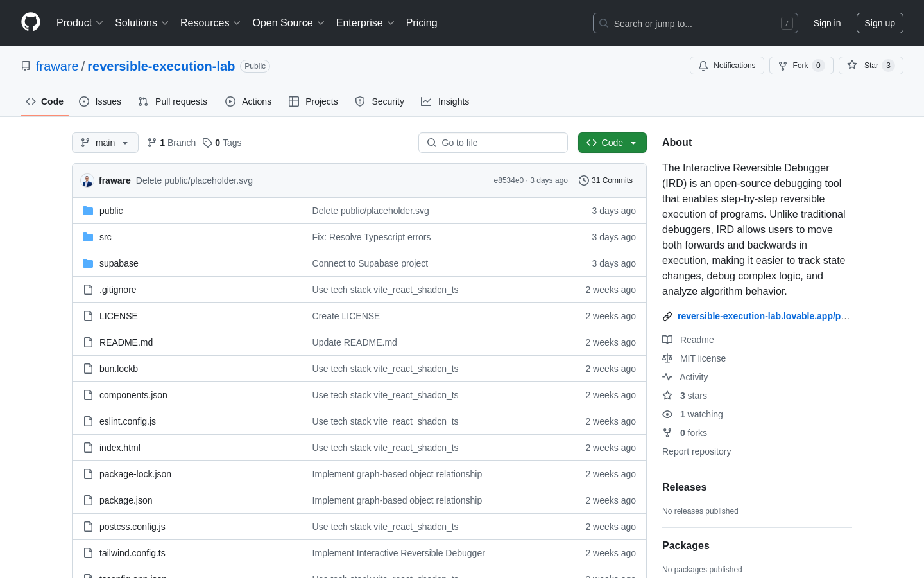
Task: Click fraware's avatar in commit bar
Action: 87,180
